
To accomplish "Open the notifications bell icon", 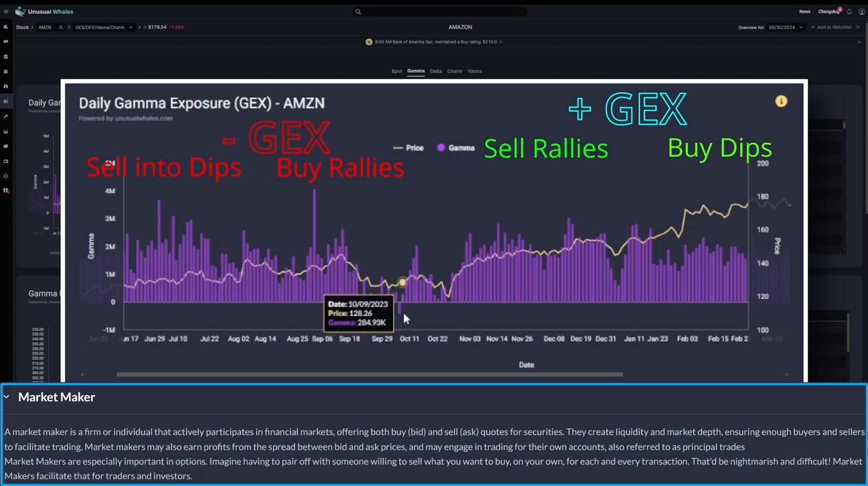I will (x=850, y=11).
